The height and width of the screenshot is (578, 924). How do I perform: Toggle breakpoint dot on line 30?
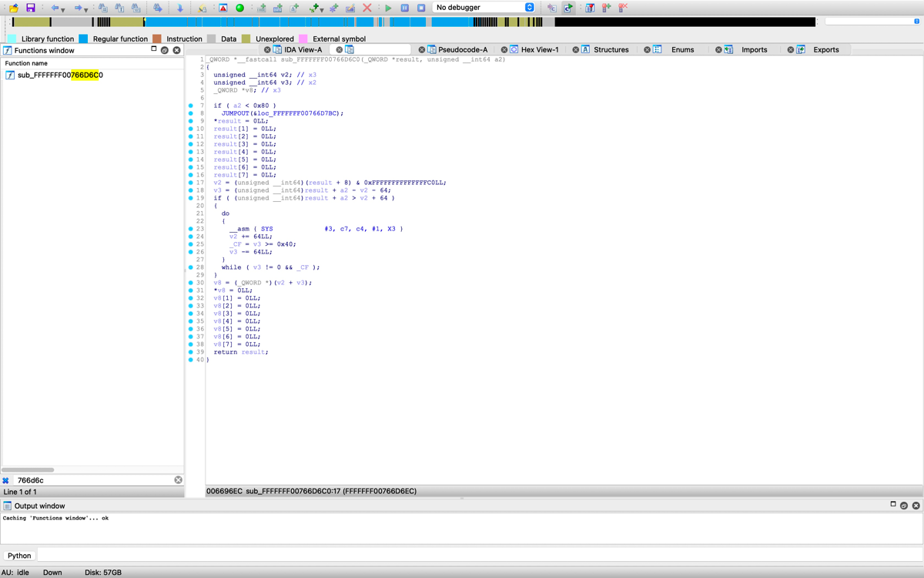pyautogui.click(x=191, y=283)
